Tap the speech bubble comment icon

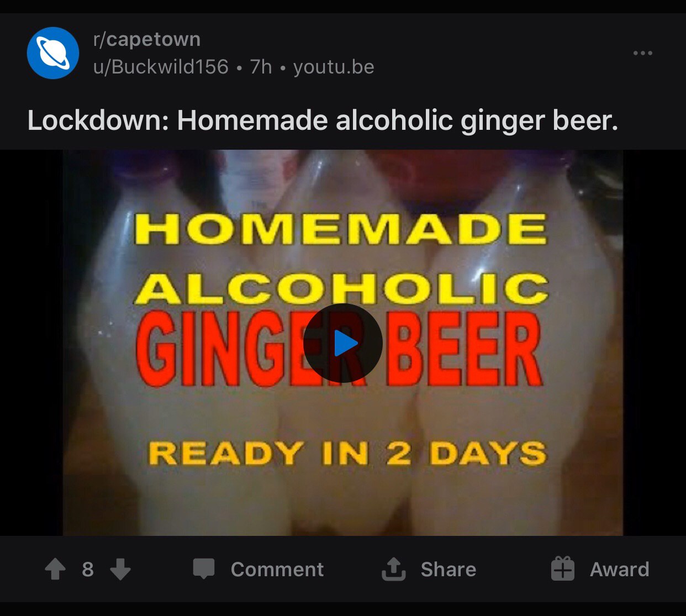pyautogui.click(x=203, y=569)
